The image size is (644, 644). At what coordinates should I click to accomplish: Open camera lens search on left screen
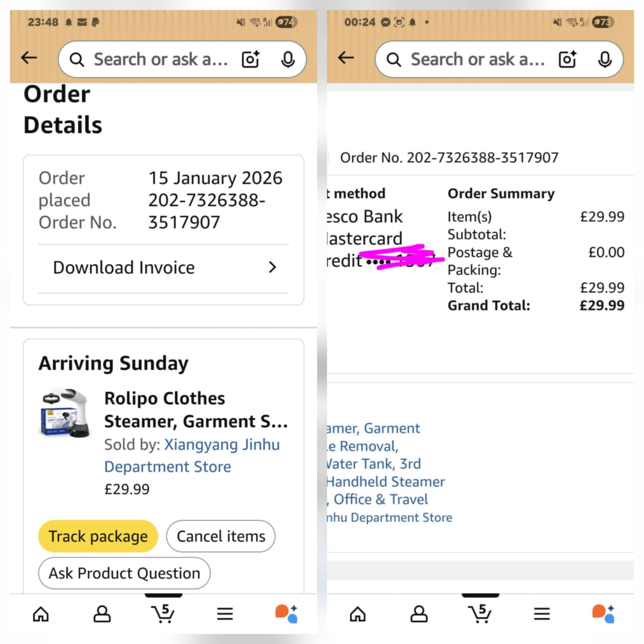click(250, 59)
